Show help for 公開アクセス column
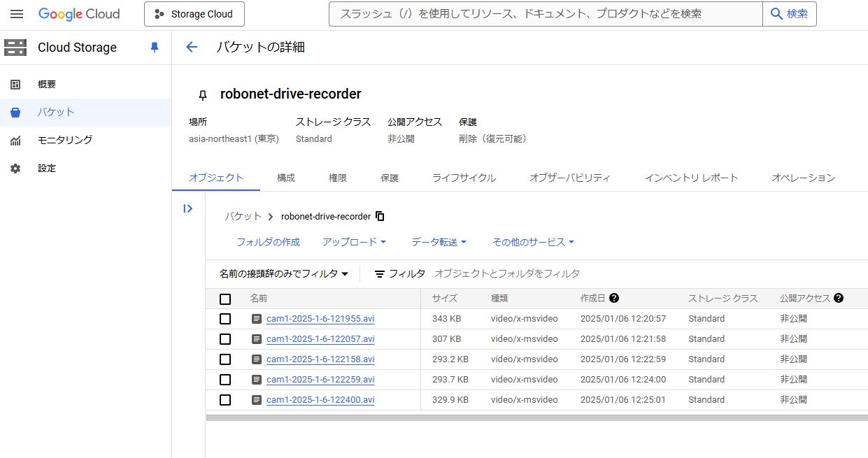This screenshot has width=868, height=458. point(839,298)
